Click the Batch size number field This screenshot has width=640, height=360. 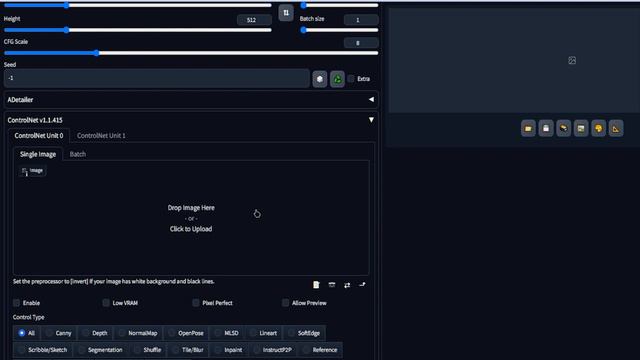coord(361,20)
